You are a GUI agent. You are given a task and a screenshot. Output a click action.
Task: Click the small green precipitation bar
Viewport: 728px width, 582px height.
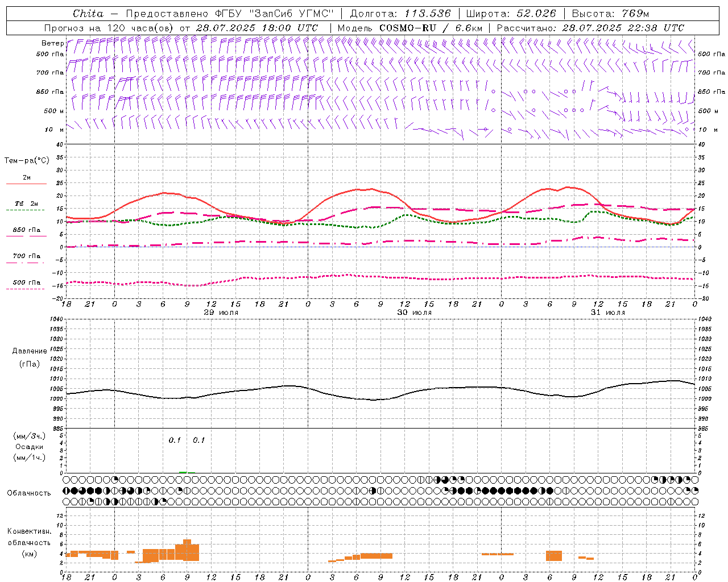tap(183, 472)
